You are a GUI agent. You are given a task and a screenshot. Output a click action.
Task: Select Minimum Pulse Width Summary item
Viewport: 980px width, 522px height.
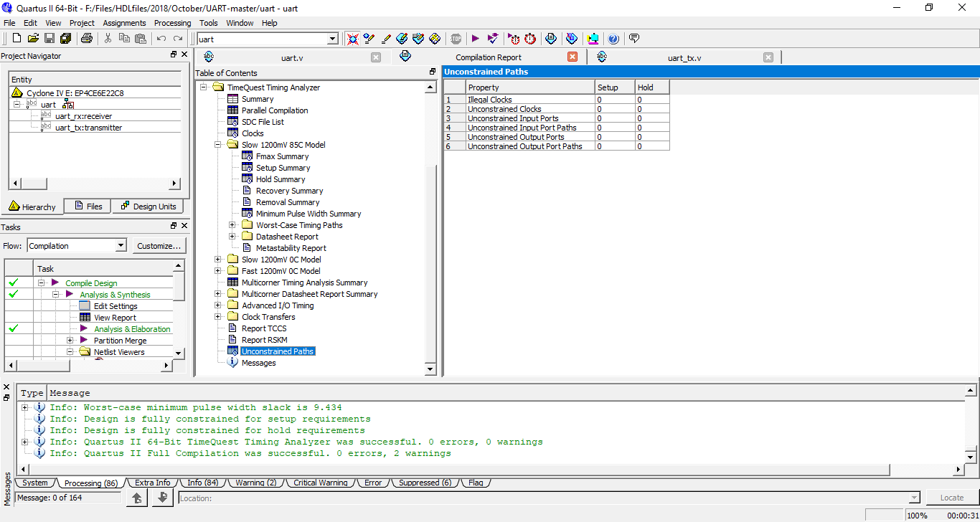tap(308, 214)
